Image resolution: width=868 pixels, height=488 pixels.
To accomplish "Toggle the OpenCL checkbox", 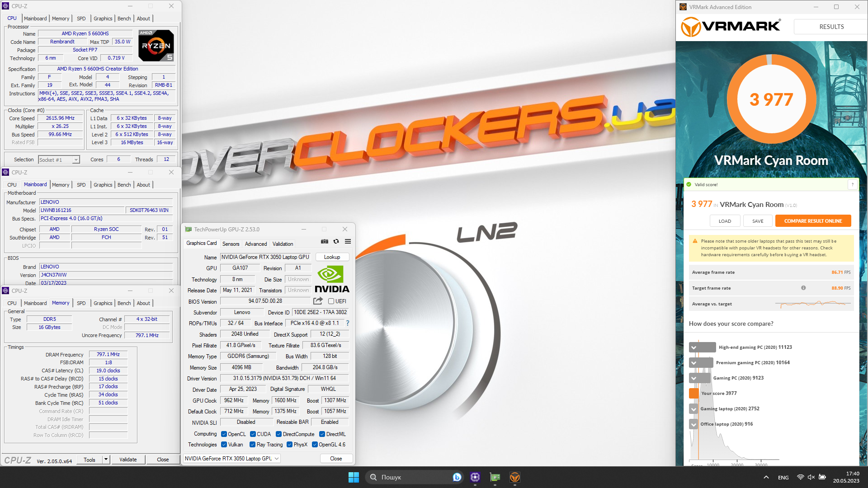I will click(224, 434).
